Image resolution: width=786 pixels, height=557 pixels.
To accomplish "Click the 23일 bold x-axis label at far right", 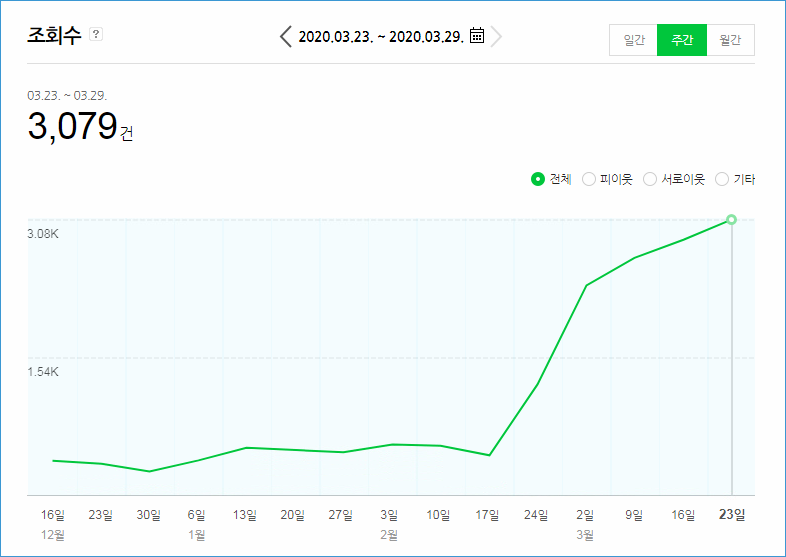I will [x=732, y=514].
